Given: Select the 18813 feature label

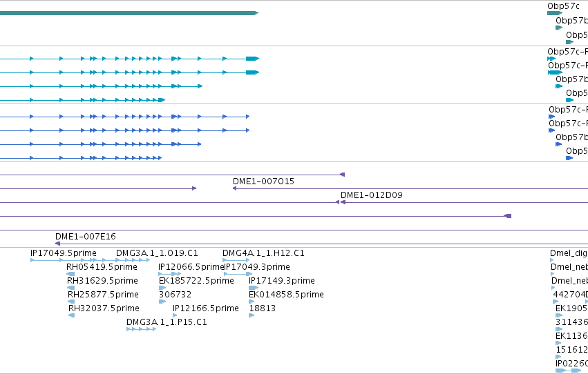Looking at the screenshot, I should pos(263,308).
